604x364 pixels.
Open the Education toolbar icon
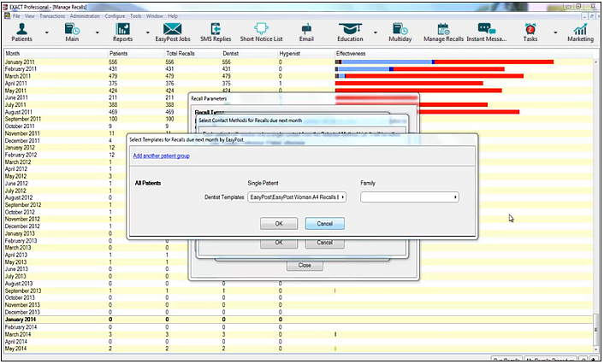[350, 32]
